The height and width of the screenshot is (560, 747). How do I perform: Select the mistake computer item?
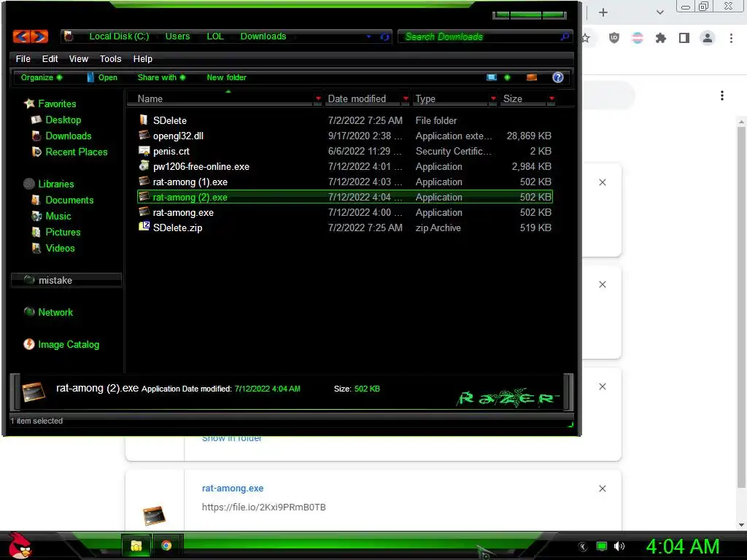(66, 280)
